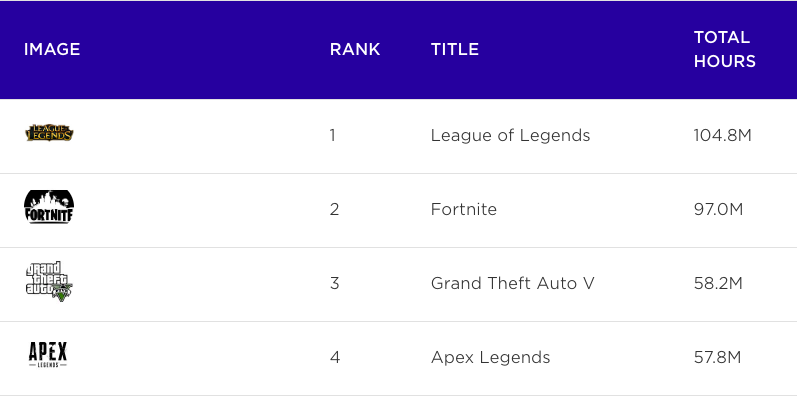Click the League of Legends logo image

[x=49, y=133]
